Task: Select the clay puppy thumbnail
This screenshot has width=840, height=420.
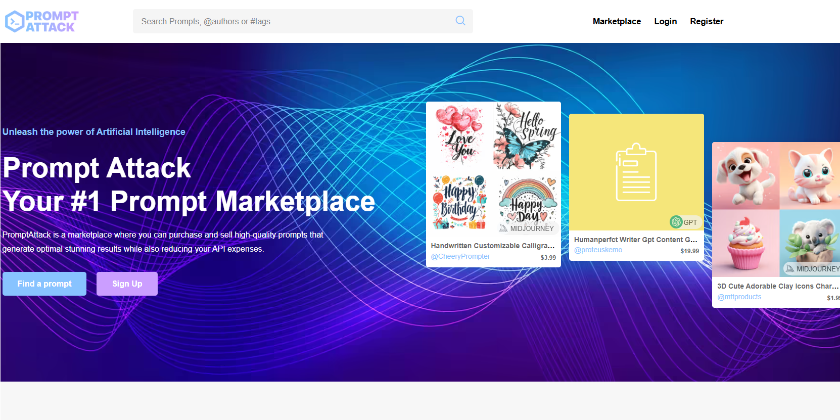Action: point(745,176)
